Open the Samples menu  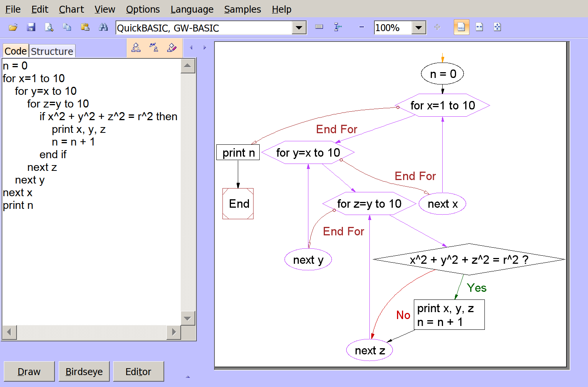(242, 9)
